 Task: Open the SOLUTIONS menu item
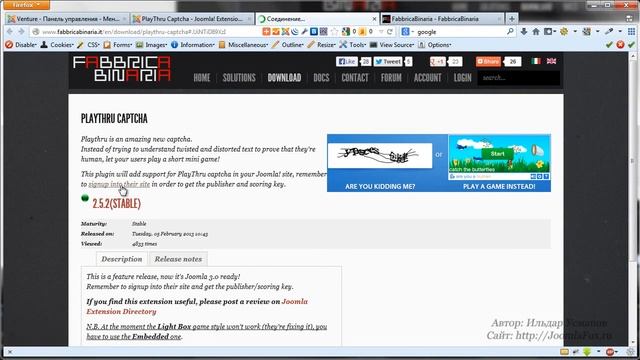[x=239, y=78]
